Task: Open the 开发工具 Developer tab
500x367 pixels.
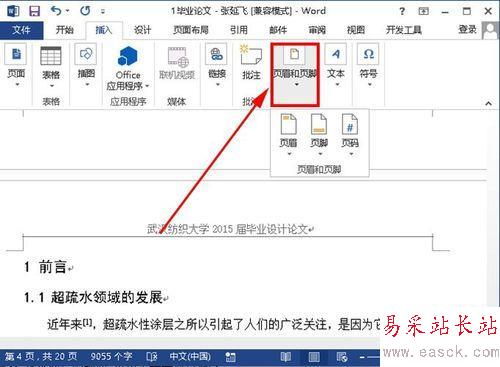Action: [404, 30]
